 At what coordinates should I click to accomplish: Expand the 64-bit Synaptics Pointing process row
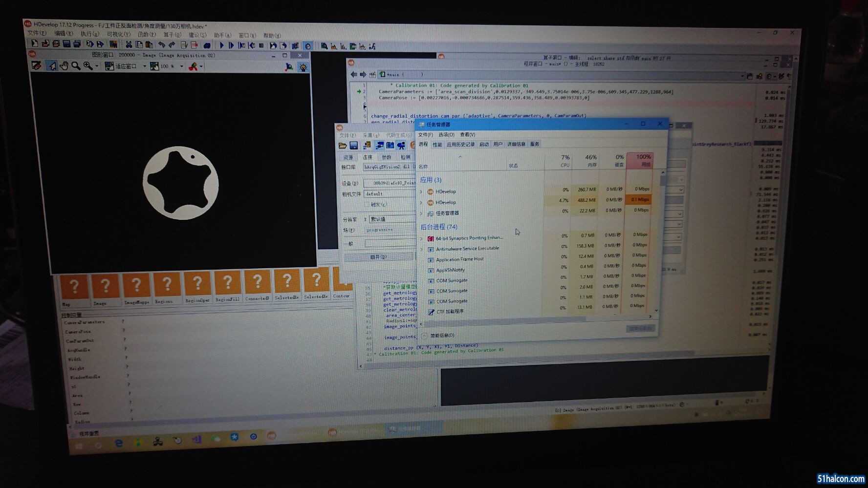click(422, 238)
